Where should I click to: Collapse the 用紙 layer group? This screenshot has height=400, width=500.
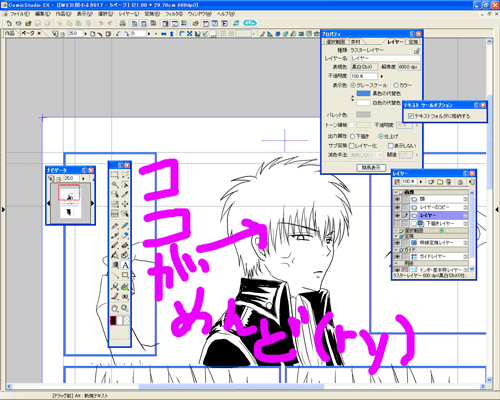pyautogui.click(x=396, y=263)
